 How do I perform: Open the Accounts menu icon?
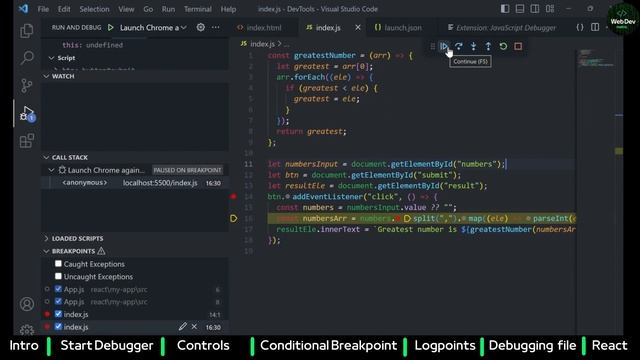27,304
